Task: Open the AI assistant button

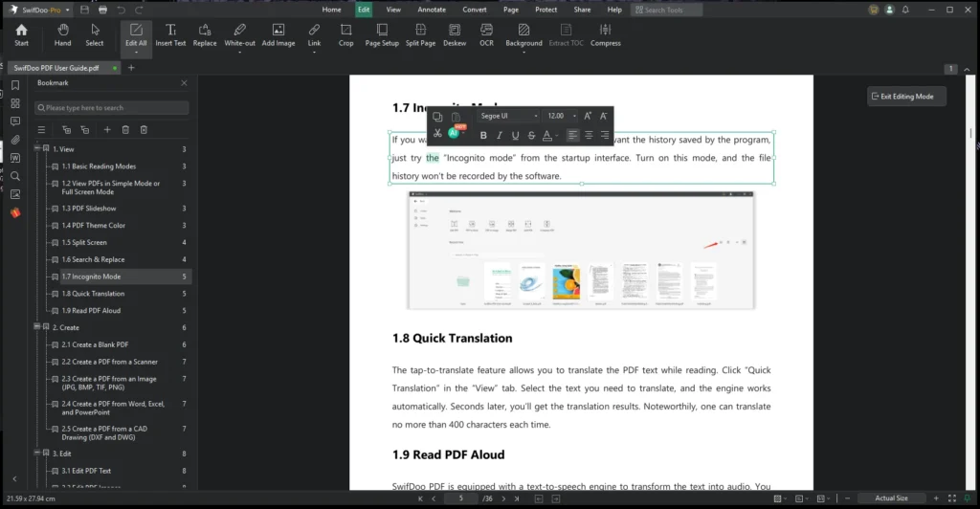Action: click(454, 133)
